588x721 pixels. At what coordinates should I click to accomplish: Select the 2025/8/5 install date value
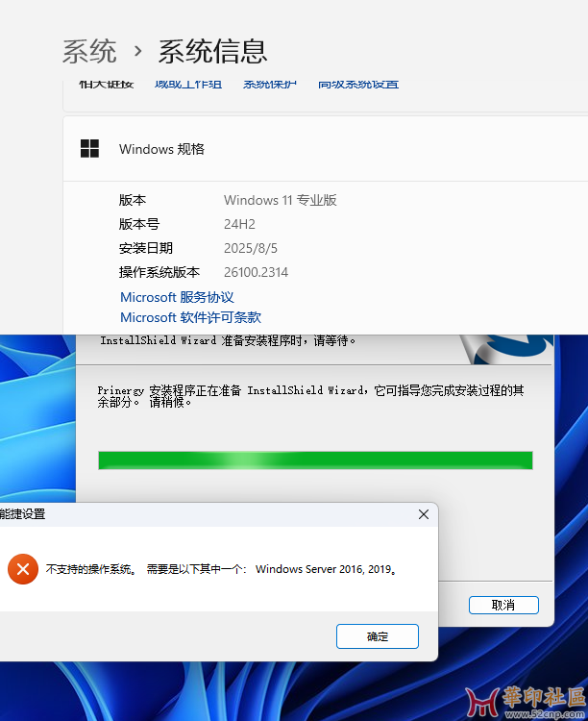[x=251, y=248]
